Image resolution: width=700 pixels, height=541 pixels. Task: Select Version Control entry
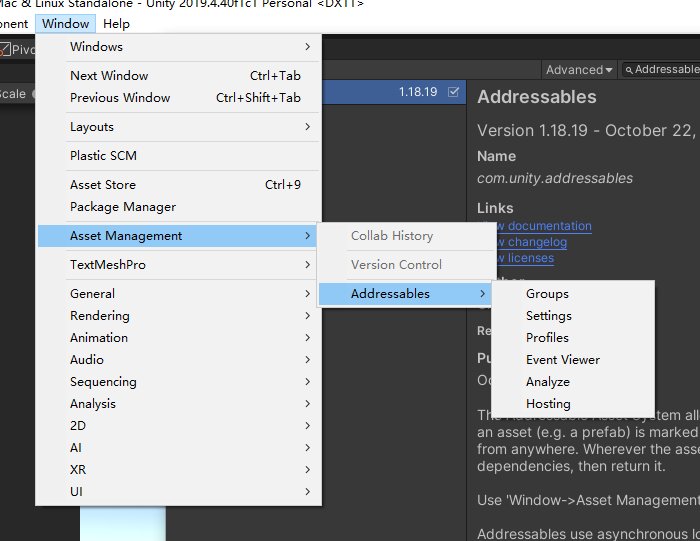click(406, 265)
